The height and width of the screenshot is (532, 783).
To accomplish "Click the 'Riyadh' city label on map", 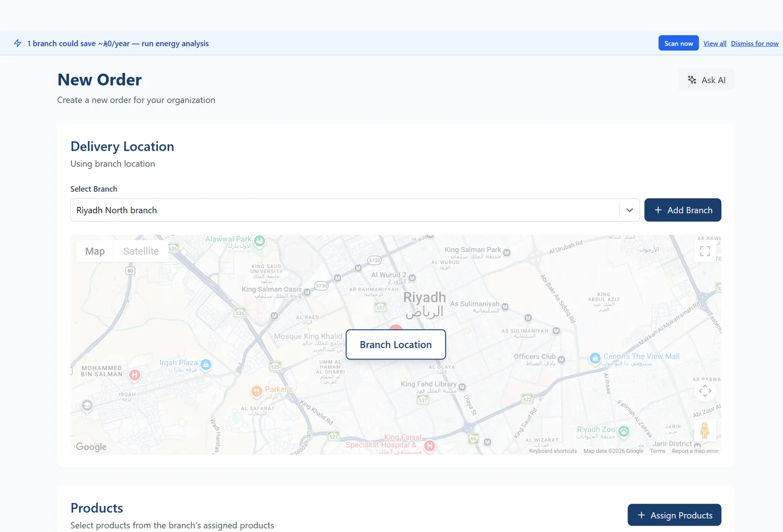I will (424, 298).
